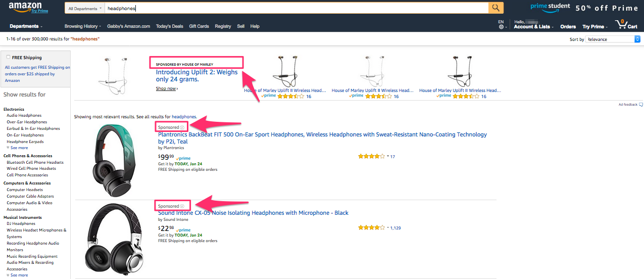
Task: Click star rating of Plantronics BackBeat headphones
Action: (371, 157)
